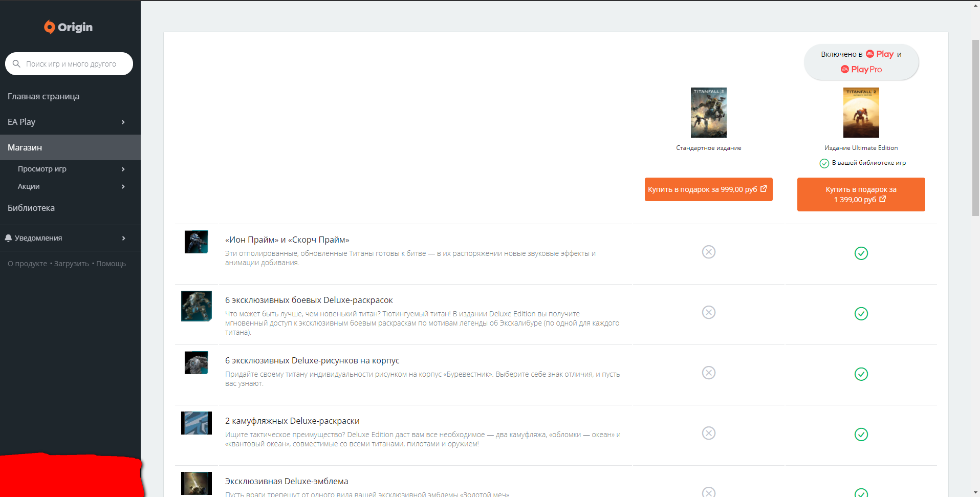Expand the EA Play chevron
This screenshot has width=980, height=497.
[123, 122]
